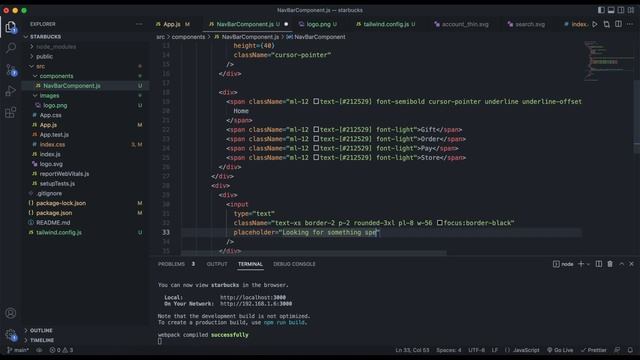Toggle secondary sidebar layout icon
The width and height of the screenshot is (640, 360).
621,10
